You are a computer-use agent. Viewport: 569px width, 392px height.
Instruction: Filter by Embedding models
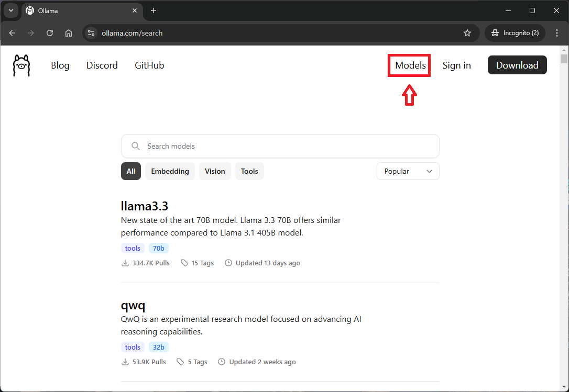pos(170,171)
